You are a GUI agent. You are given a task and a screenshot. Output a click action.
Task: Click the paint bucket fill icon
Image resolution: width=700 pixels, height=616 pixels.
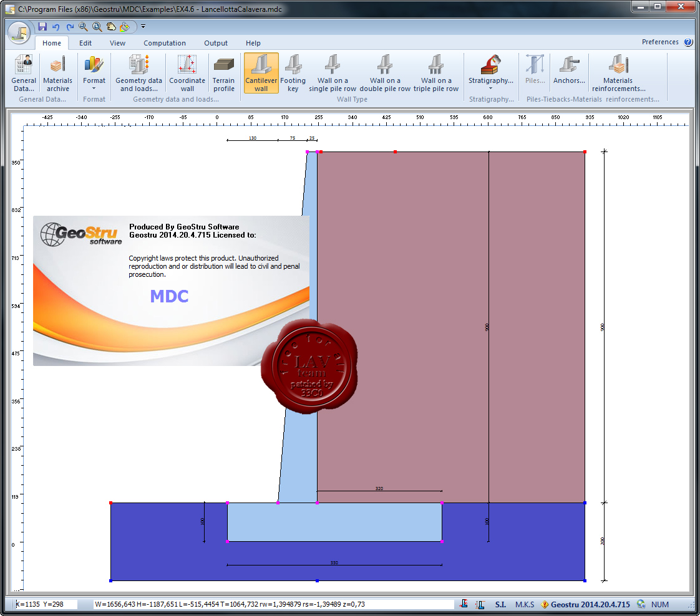coord(125,27)
